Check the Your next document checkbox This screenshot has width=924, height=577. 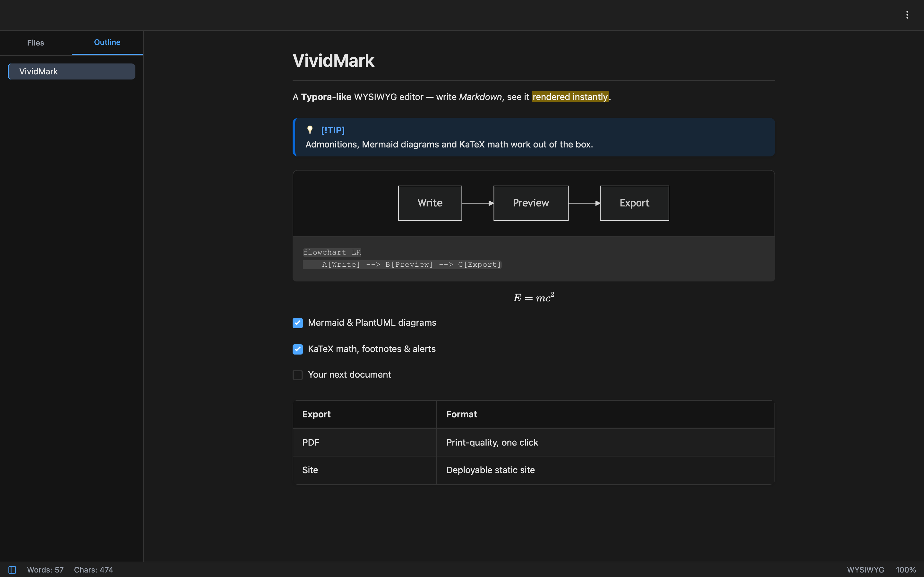(297, 375)
